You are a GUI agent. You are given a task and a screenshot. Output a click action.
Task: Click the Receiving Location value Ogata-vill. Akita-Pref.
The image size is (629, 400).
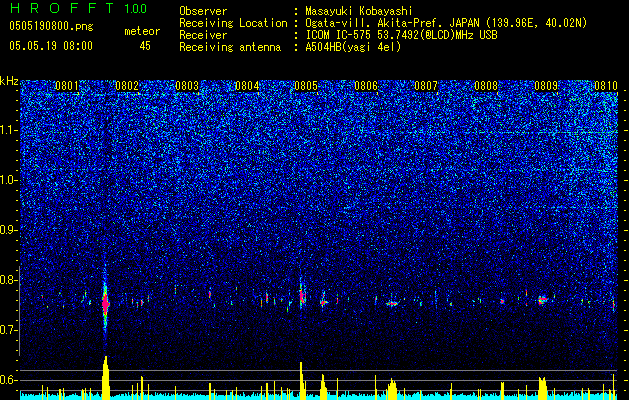tap(446, 24)
